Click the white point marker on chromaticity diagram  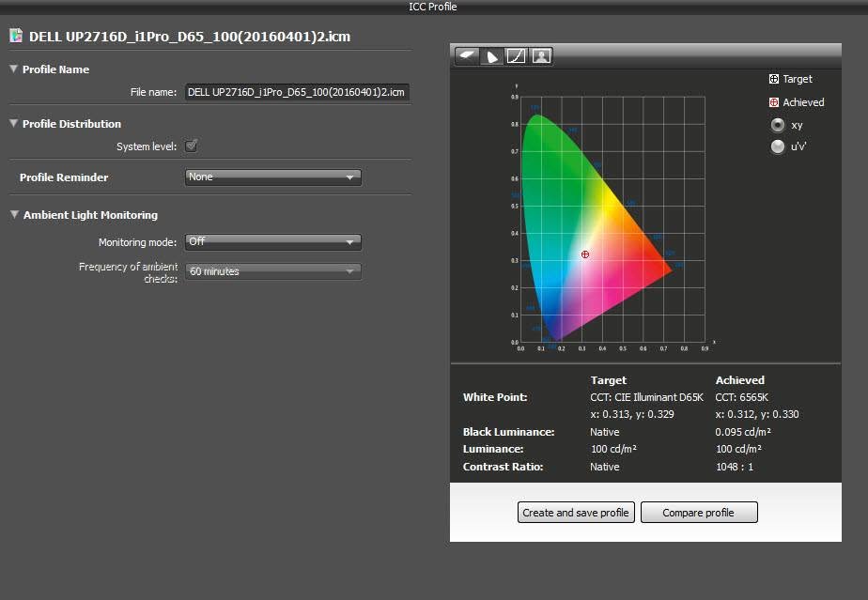pos(585,254)
